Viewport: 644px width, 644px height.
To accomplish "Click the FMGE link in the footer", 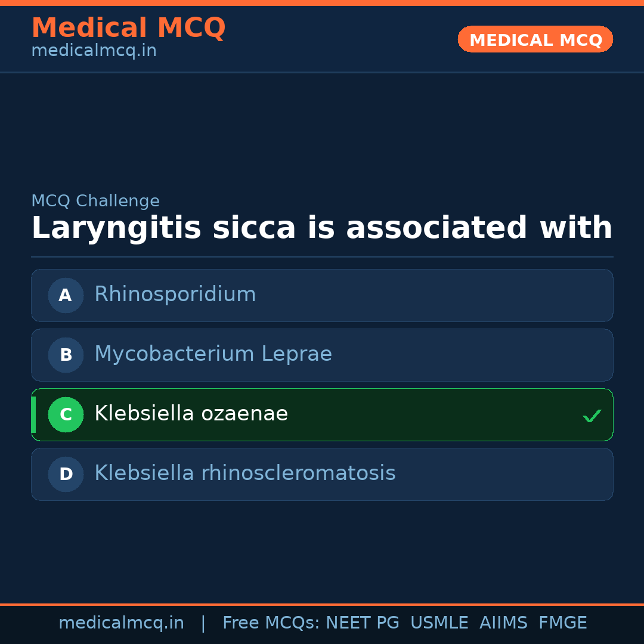I will click(x=562, y=623).
